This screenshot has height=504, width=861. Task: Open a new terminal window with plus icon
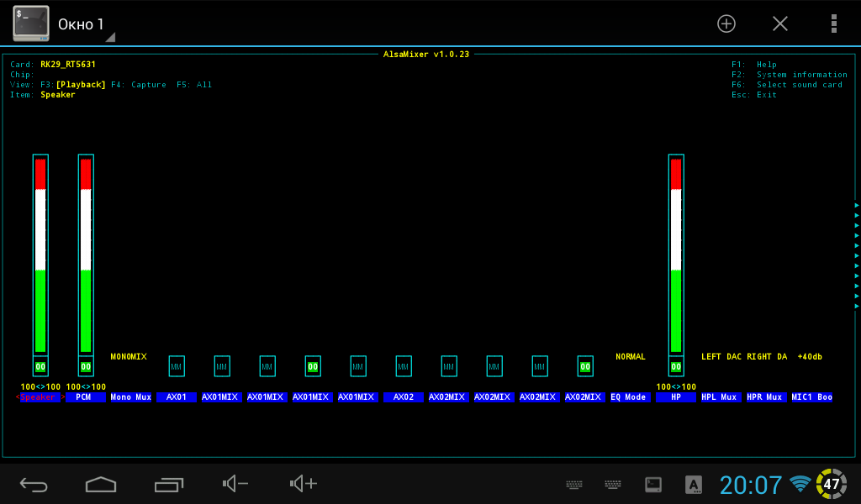[726, 24]
